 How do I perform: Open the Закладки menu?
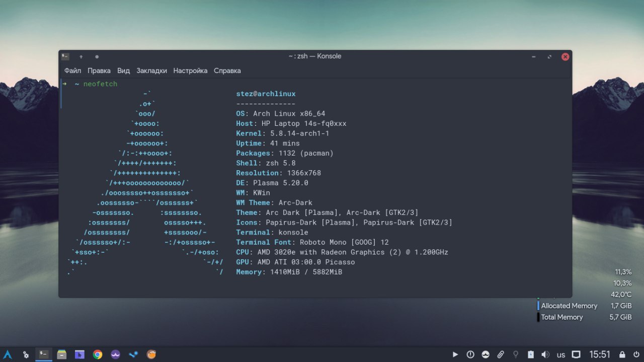click(x=151, y=71)
